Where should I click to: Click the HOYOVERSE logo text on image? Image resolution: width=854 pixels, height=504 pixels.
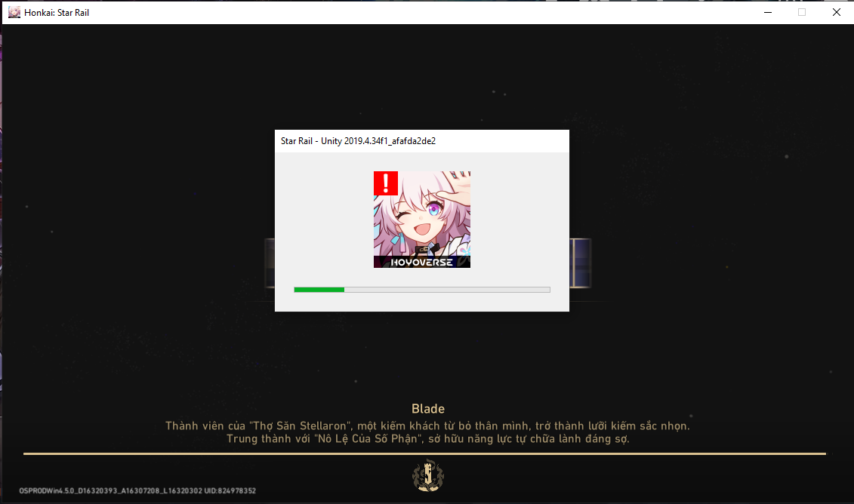(421, 263)
